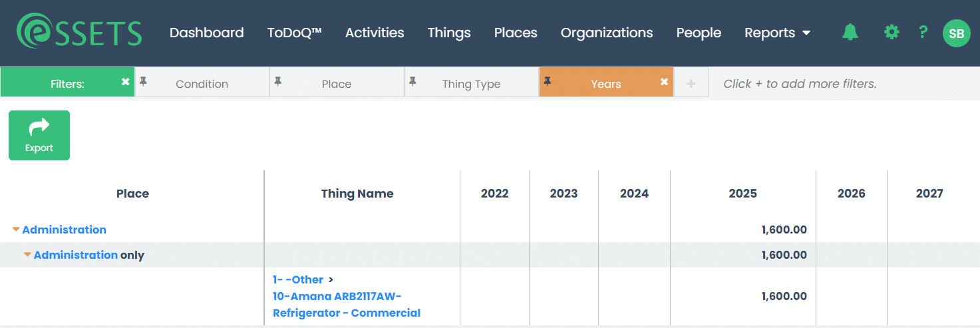Close the Filters tab with X

(126, 82)
